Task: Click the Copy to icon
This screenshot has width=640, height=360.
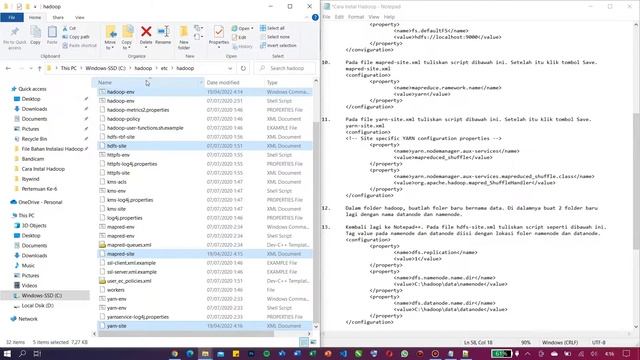Action: point(127,32)
